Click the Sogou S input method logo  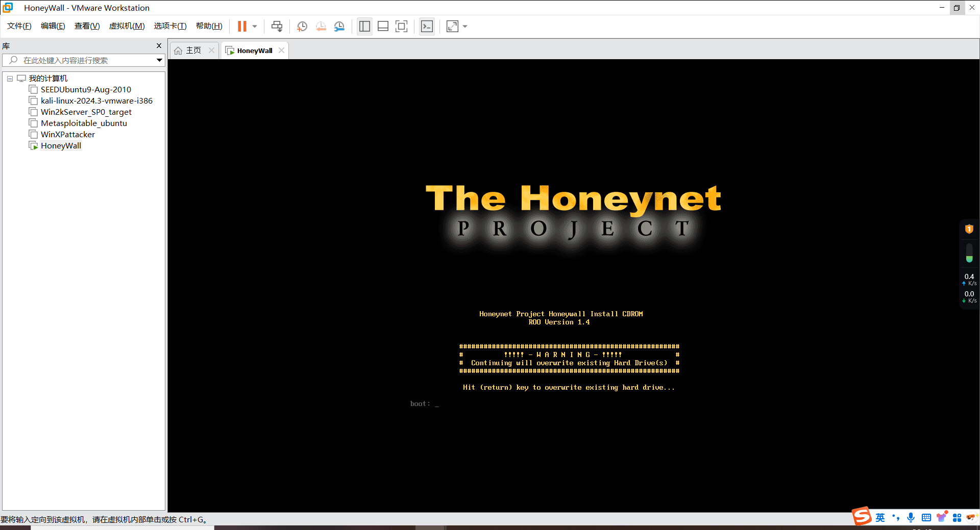click(862, 516)
